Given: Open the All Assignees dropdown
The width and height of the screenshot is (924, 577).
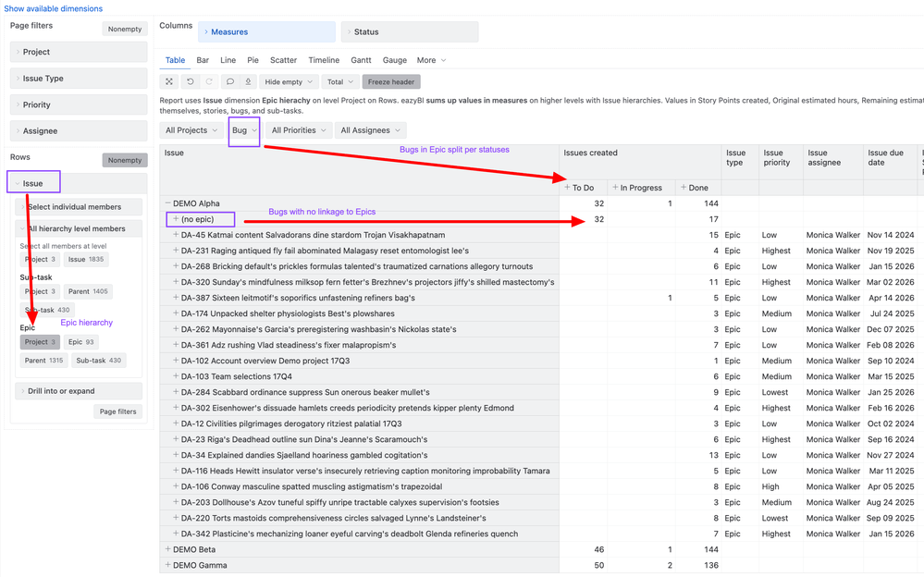Looking at the screenshot, I should 371,130.
